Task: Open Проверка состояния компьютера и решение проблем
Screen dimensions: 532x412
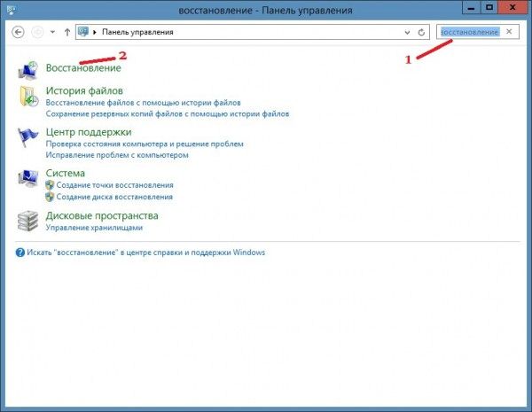Action: pyautogui.click(x=145, y=144)
